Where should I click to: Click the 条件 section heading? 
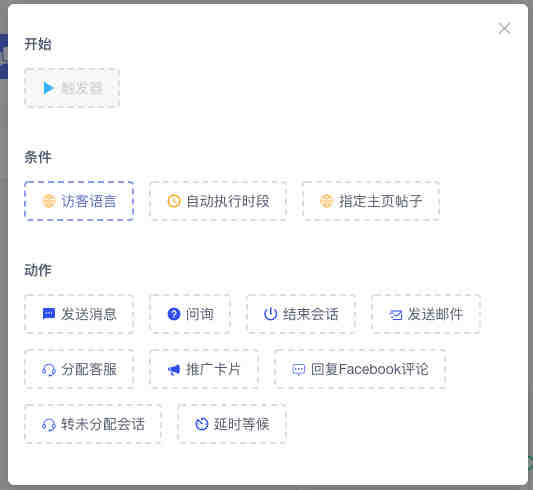point(38,157)
